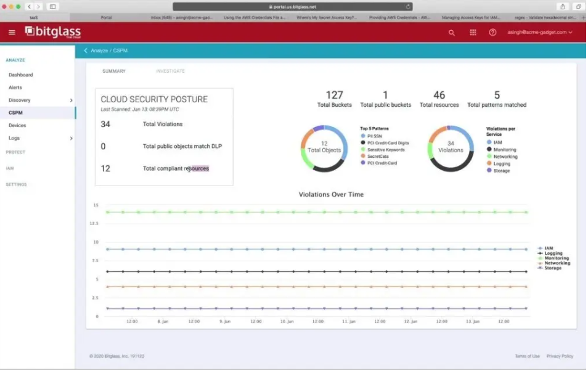Open the Terms of Use link
This screenshot has width=588, height=370.
pos(527,356)
